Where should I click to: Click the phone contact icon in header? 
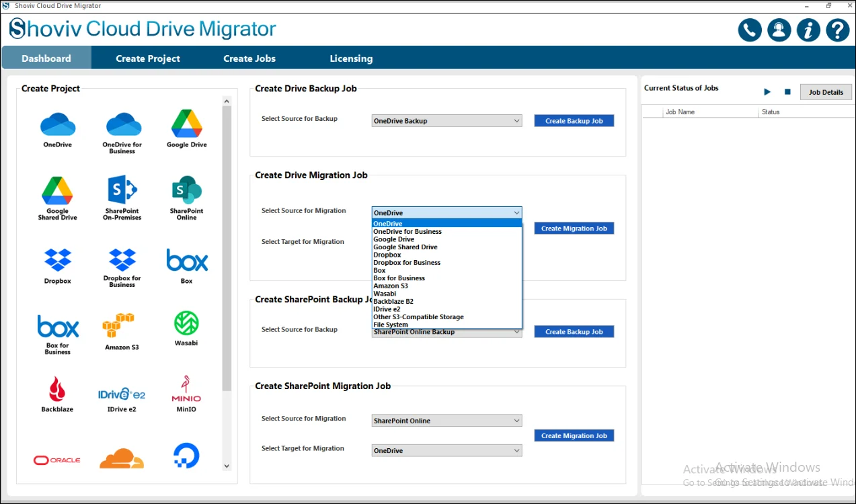(x=750, y=30)
